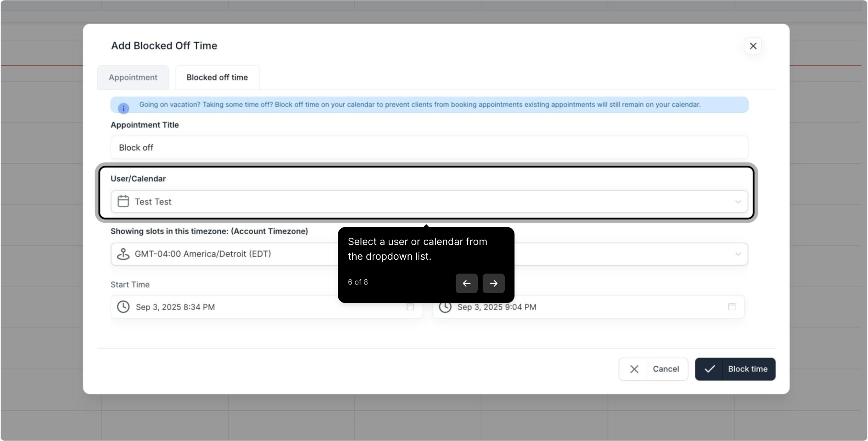Go back to previous tooltip step

point(466,283)
